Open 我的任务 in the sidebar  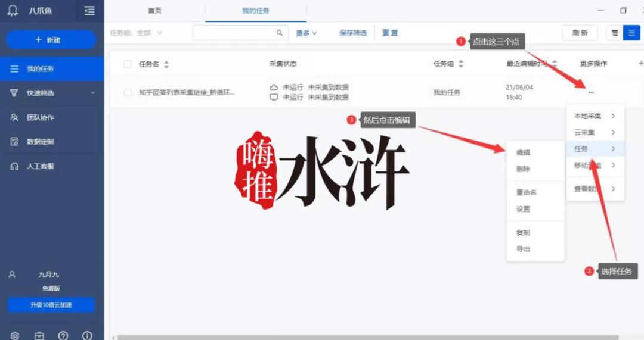pyautogui.click(x=52, y=69)
